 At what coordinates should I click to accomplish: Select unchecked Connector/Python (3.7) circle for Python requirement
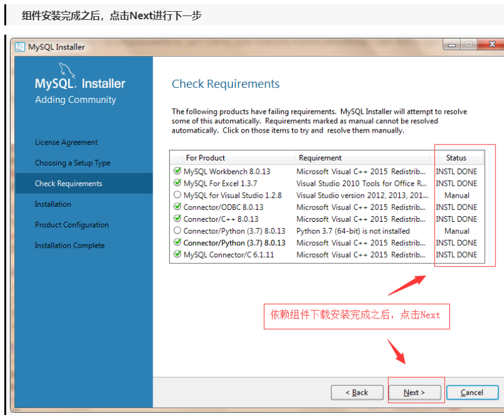(177, 230)
